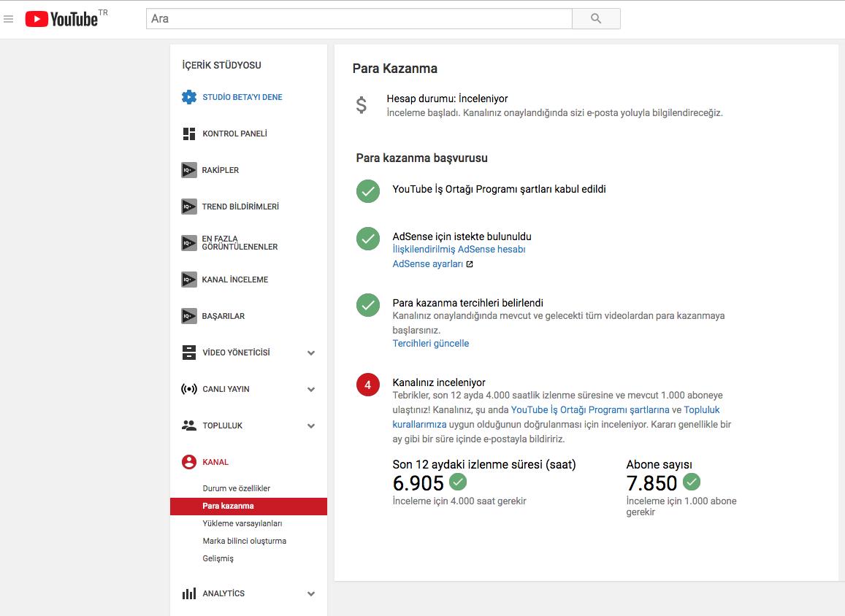Screen dimensions: 845x616
Task: Click the En Fazla Görüntülenenler IQ icon
Action: coord(189,243)
